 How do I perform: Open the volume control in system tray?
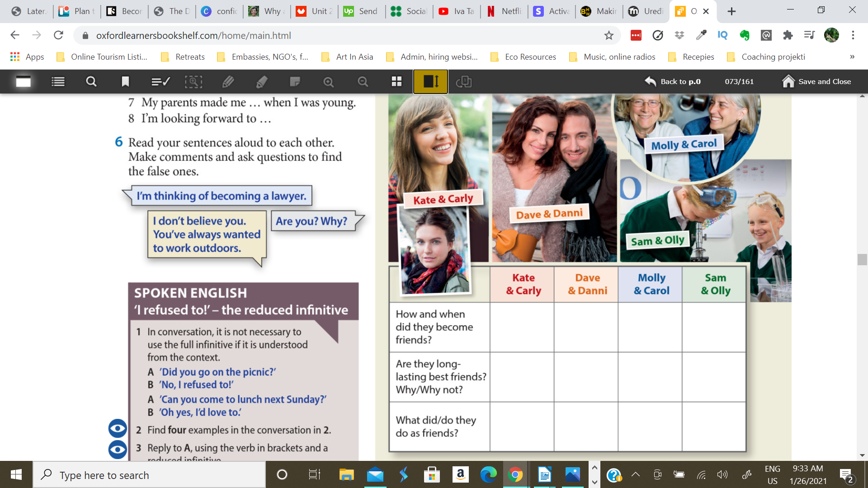click(722, 474)
